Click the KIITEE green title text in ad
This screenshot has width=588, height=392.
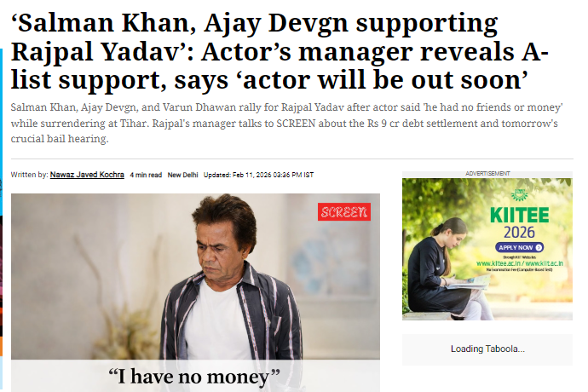click(519, 216)
